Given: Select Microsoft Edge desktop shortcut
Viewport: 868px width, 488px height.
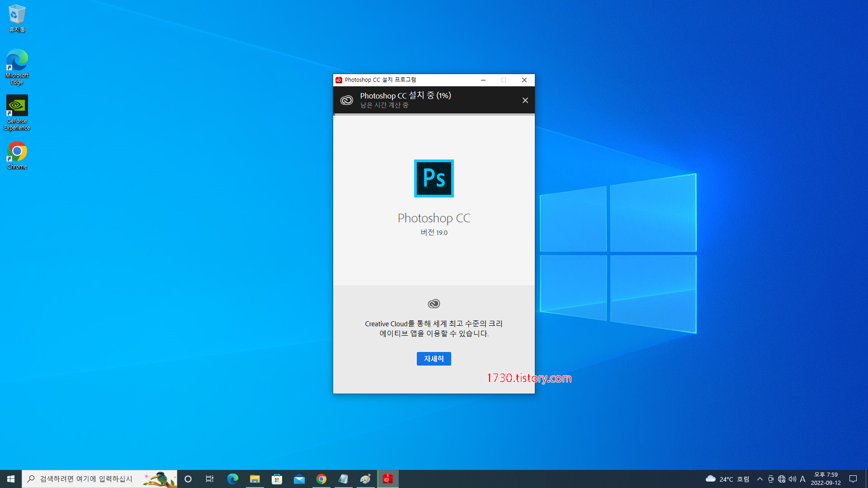Looking at the screenshot, I should click(17, 66).
